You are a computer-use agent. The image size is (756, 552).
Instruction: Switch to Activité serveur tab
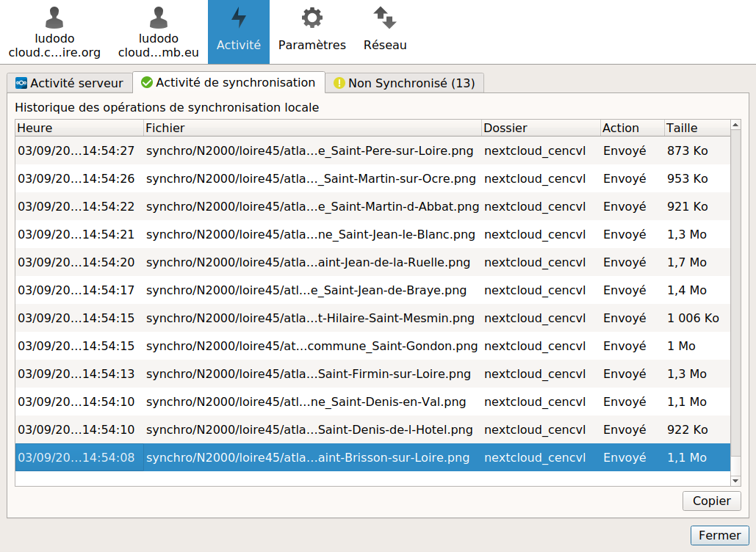pos(69,83)
